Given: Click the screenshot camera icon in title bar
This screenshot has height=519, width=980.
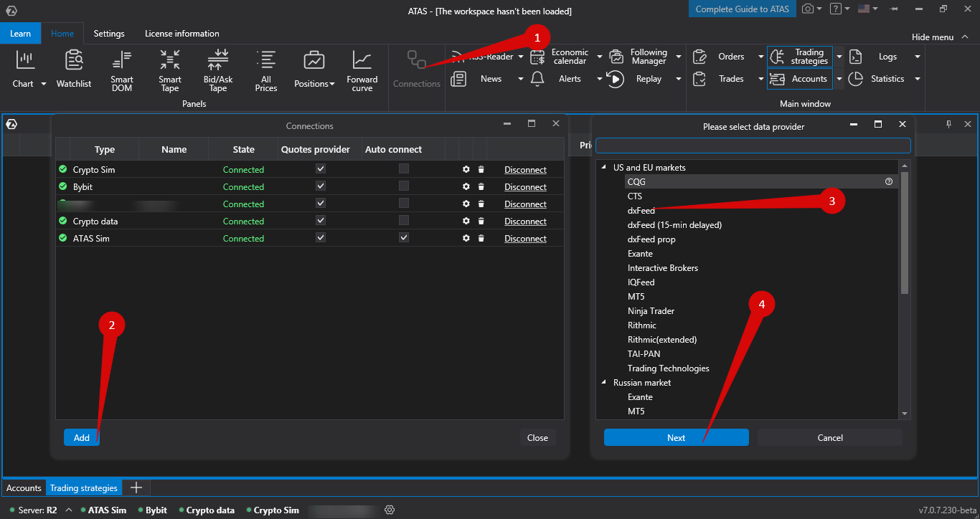Looking at the screenshot, I should tap(809, 9).
